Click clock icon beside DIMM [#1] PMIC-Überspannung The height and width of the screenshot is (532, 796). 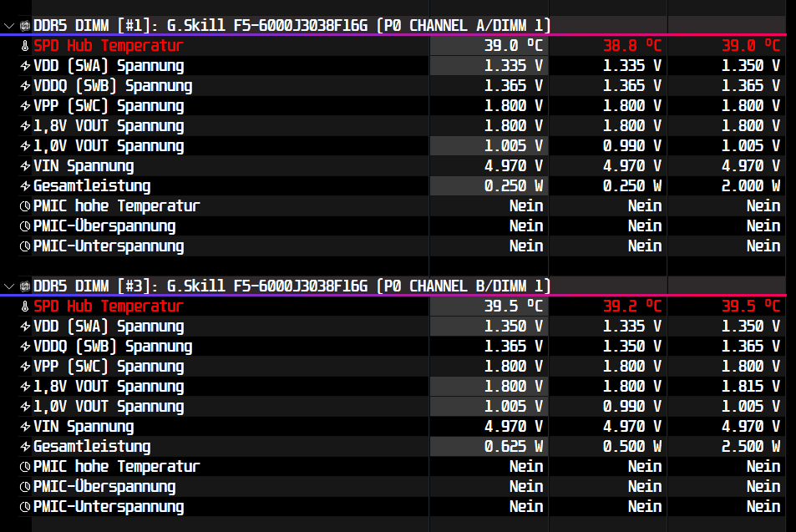25,225
